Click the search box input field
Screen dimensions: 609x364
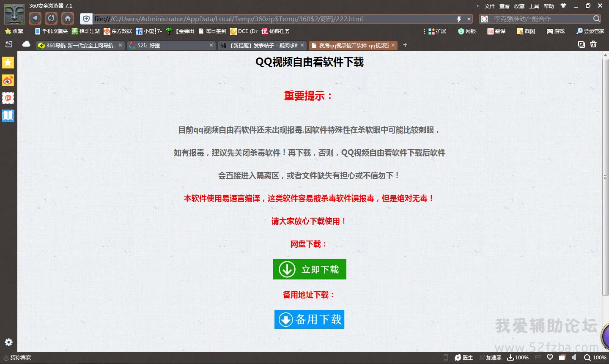click(x=542, y=19)
